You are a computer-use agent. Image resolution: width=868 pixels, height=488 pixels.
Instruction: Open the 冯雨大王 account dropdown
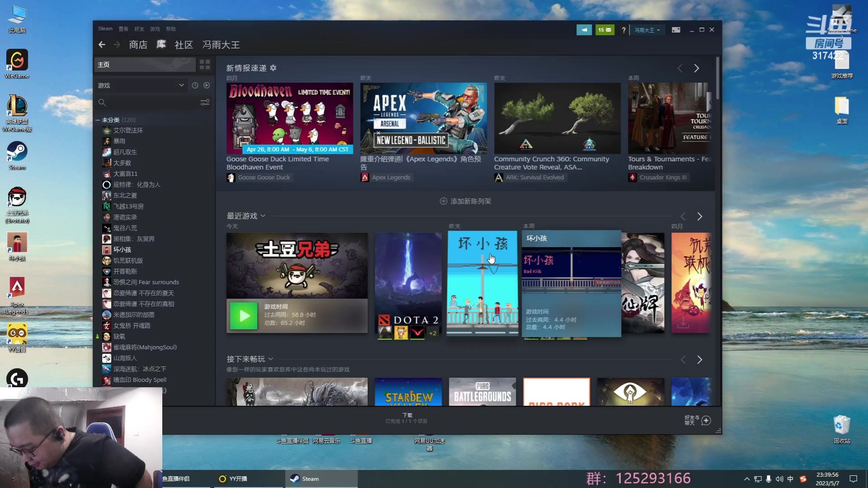(647, 30)
